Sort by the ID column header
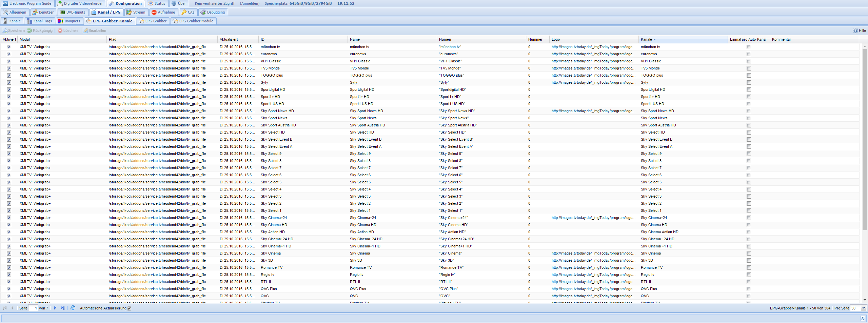 click(303, 39)
